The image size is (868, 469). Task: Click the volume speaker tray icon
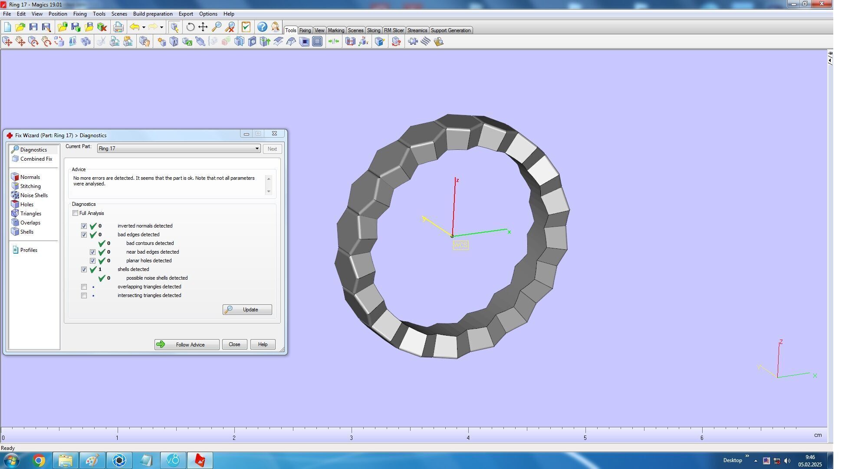[787, 461]
